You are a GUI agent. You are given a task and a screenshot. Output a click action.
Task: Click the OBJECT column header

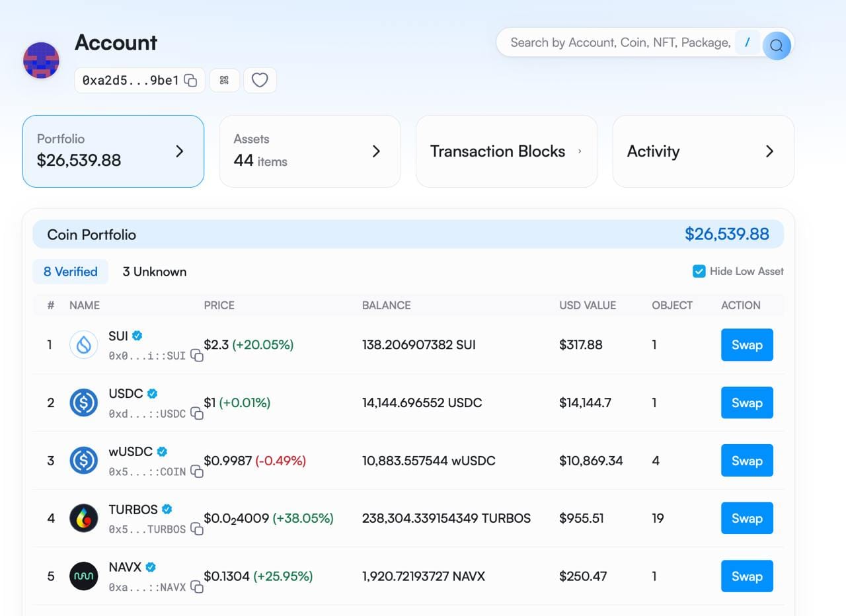672,305
